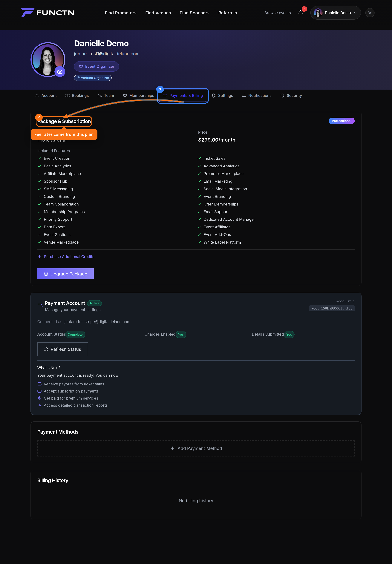Click the Billing History heading

pos(53,480)
